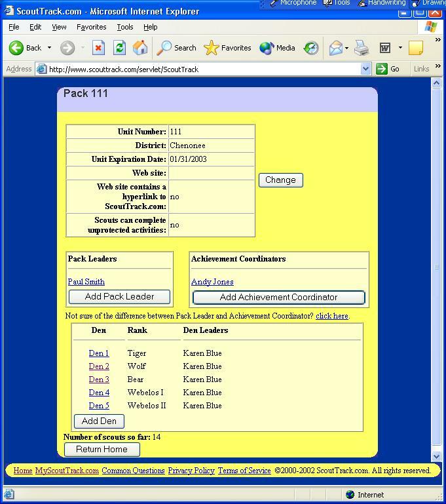Open the Mail options dropdown arrow
Viewport: 446px width, 504px height.
[x=347, y=48]
